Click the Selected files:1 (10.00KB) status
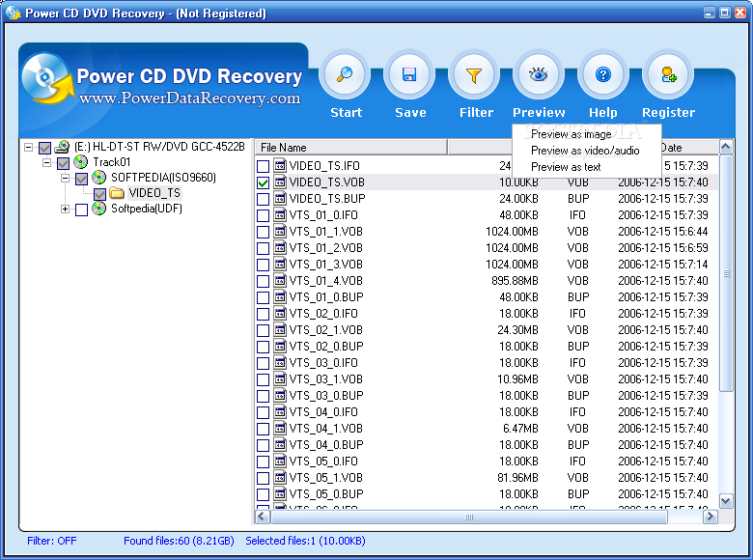 point(305,541)
